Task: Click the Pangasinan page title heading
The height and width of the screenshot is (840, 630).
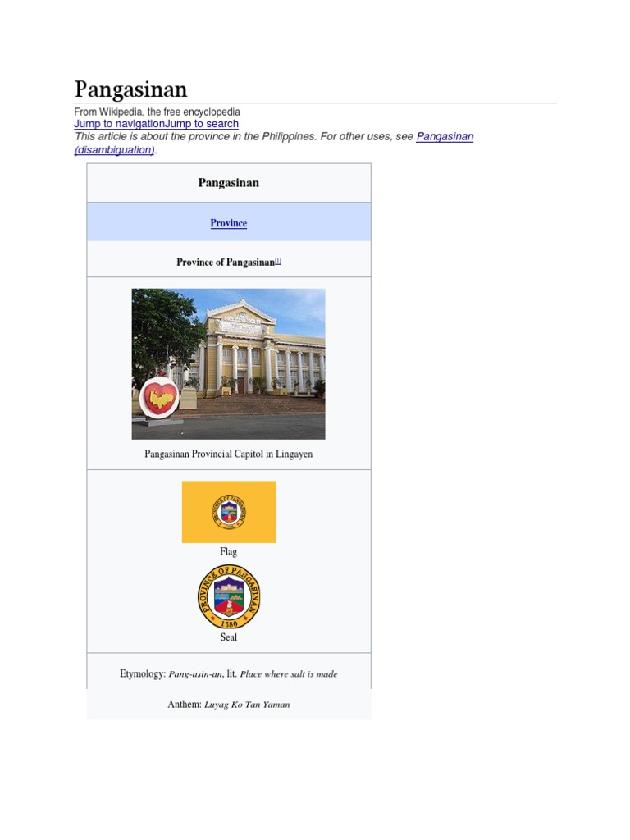Action: click(x=130, y=89)
